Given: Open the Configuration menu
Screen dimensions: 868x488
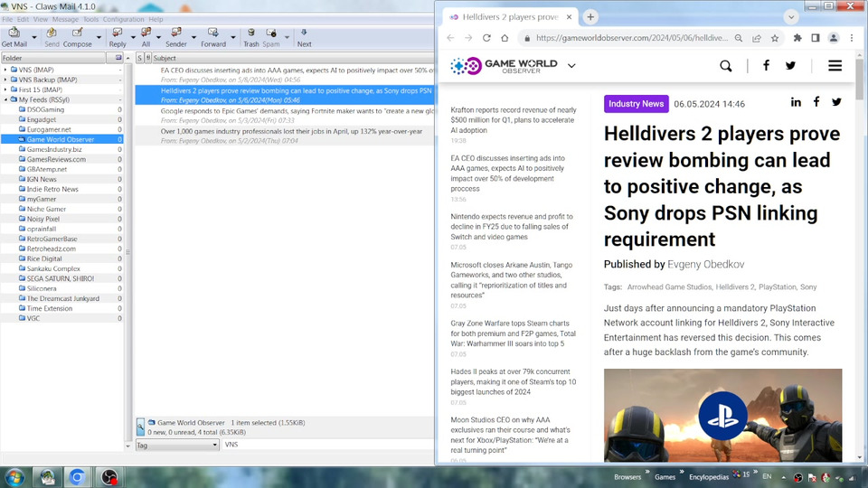Looking at the screenshot, I should [x=124, y=19].
